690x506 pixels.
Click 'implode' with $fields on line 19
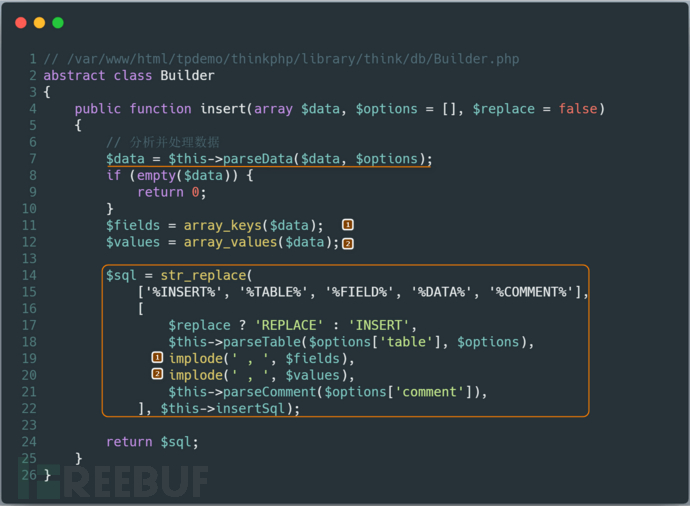261,359
